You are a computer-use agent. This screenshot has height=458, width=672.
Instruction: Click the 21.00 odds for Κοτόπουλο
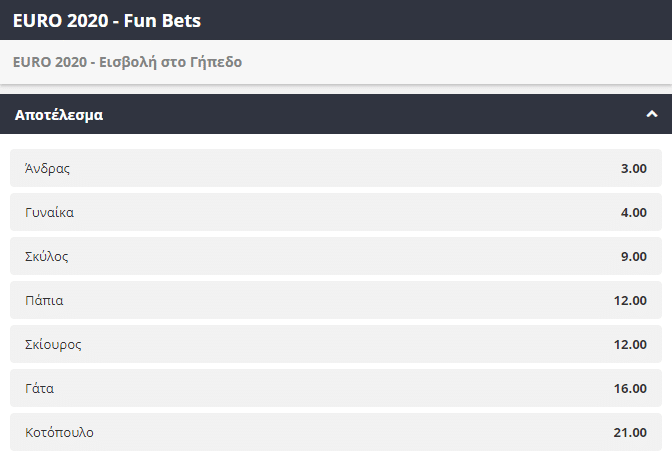(630, 432)
